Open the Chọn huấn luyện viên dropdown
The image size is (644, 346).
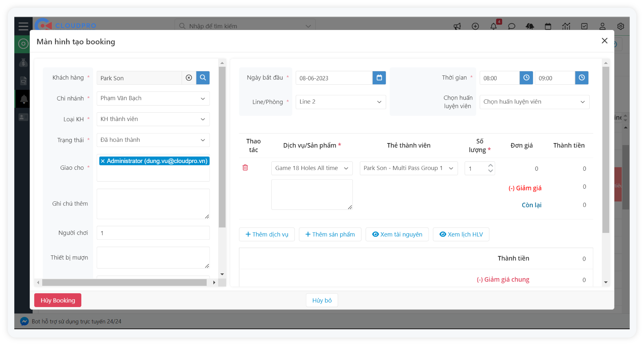point(534,102)
